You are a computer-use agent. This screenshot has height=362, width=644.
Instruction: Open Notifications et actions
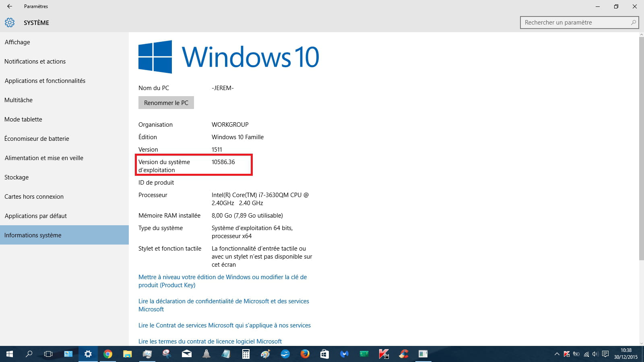pyautogui.click(x=64, y=61)
